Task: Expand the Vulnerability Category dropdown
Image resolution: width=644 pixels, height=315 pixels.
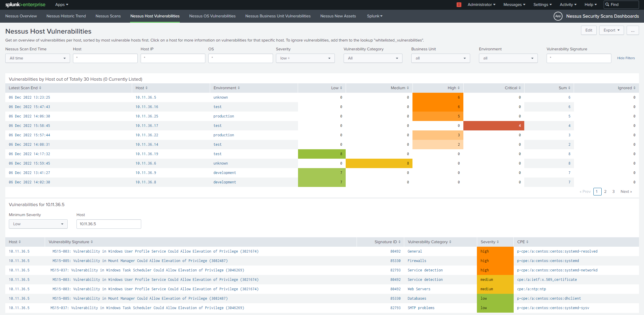Action: (373, 58)
